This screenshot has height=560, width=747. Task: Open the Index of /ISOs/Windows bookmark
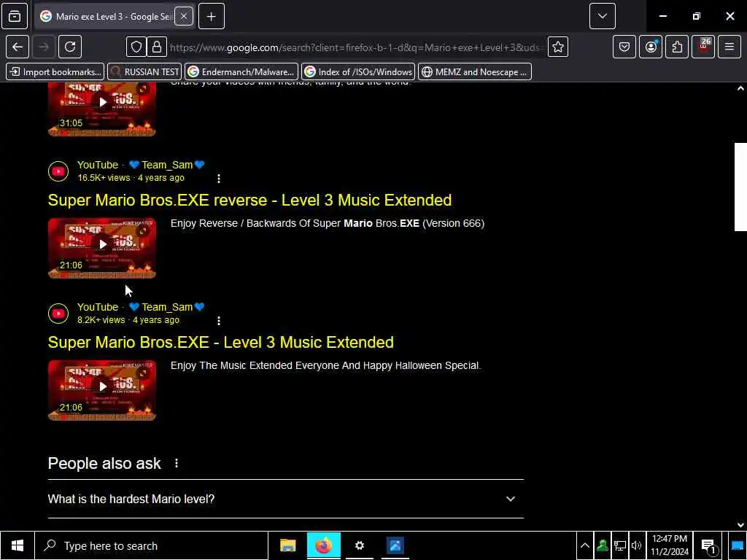[x=358, y=72]
